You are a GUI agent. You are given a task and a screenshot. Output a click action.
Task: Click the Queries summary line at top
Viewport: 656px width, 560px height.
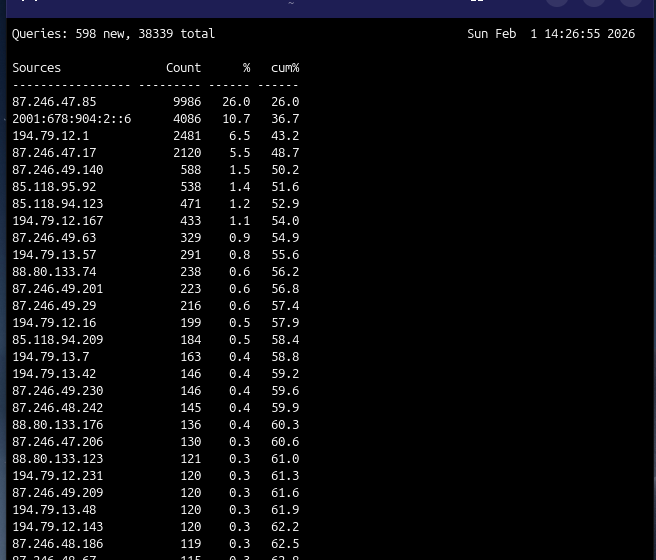tap(113, 34)
